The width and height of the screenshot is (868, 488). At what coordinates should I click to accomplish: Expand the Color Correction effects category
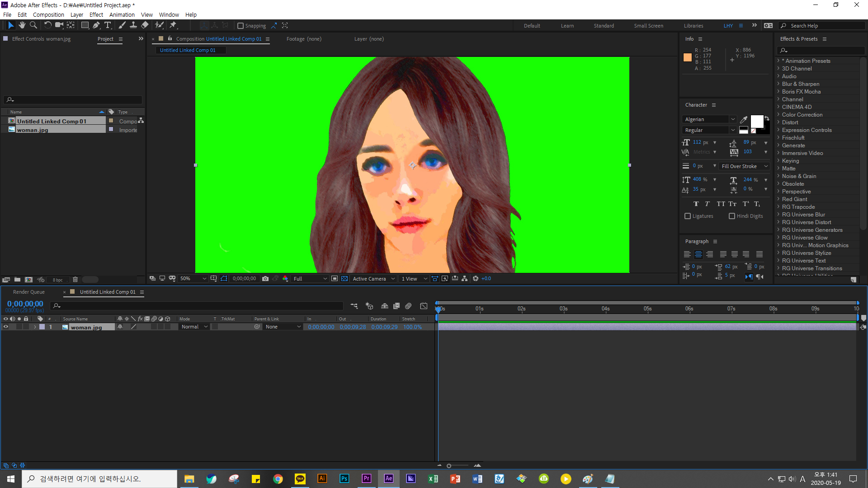[802, 115]
